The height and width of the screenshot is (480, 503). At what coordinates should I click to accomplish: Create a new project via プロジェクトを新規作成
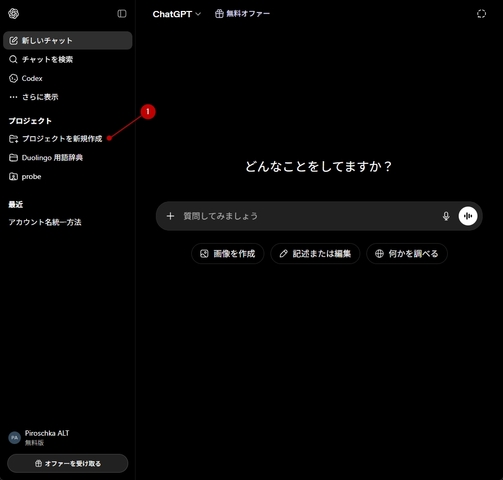click(68, 139)
